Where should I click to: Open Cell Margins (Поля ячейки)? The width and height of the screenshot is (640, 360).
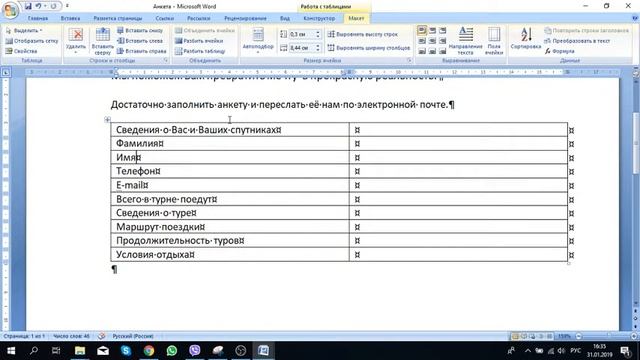pyautogui.click(x=494, y=41)
